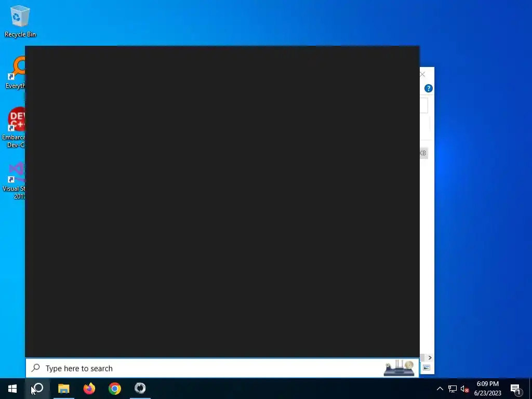
Task: Launch Google Chrome from the taskbar
Action: (115, 389)
